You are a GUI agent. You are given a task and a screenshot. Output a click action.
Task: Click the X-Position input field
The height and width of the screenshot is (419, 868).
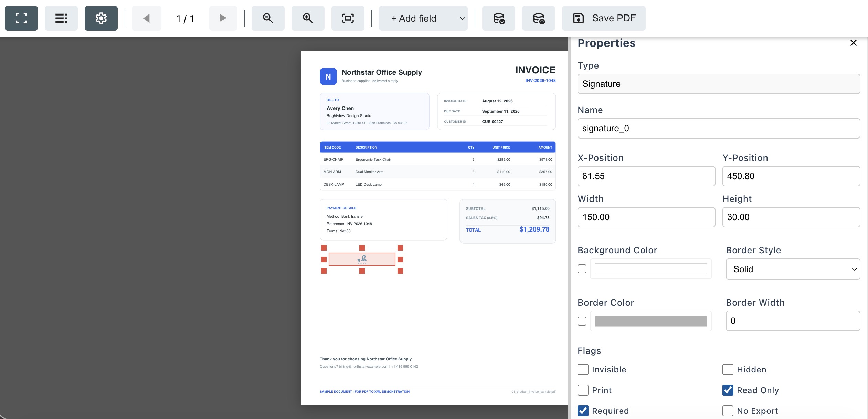coord(646,176)
